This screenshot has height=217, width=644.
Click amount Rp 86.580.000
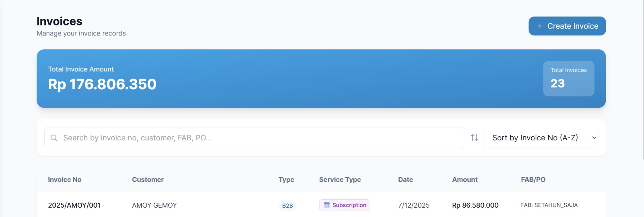click(x=475, y=205)
